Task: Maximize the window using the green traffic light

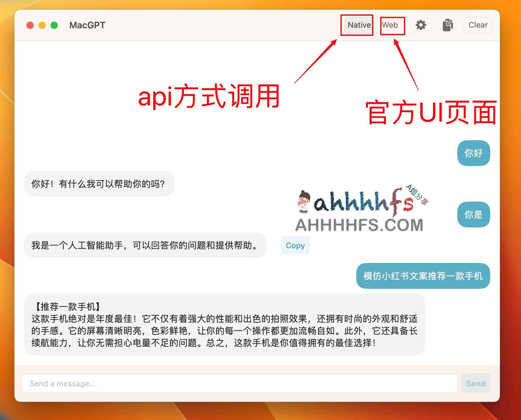Action: pos(54,26)
